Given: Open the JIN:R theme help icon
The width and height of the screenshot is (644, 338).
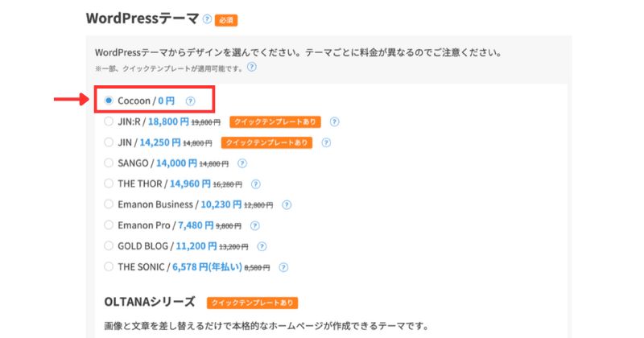Looking at the screenshot, I should pyautogui.click(x=335, y=122).
